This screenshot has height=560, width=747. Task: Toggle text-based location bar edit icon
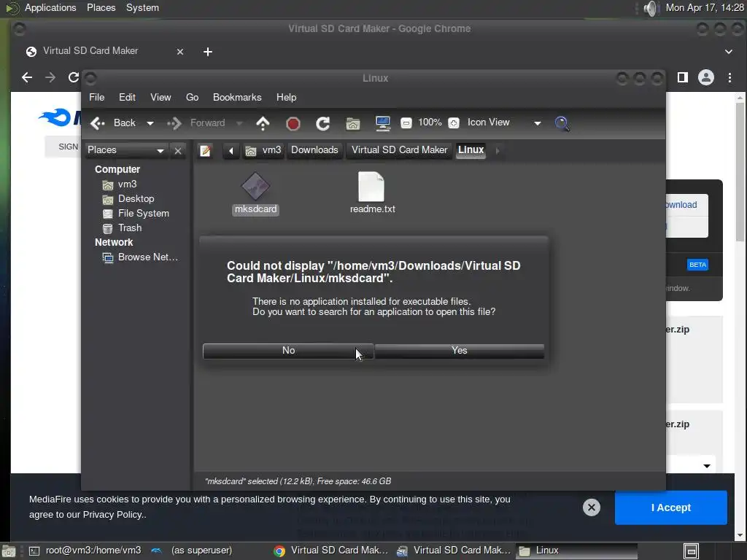click(x=205, y=151)
